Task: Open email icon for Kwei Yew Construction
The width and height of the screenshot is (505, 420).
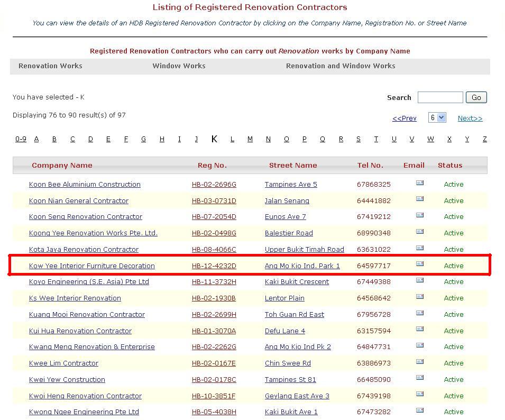Action: (x=420, y=378)
